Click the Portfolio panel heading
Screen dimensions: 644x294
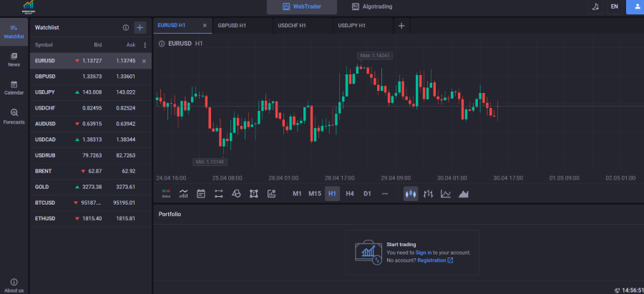tap(170, 214)
